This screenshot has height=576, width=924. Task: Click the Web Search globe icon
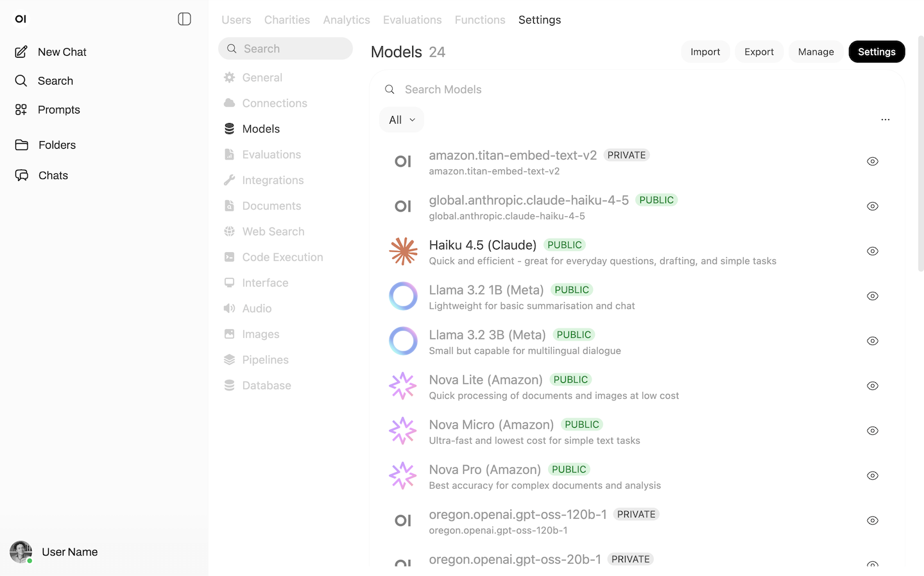[x=229, y=232]
